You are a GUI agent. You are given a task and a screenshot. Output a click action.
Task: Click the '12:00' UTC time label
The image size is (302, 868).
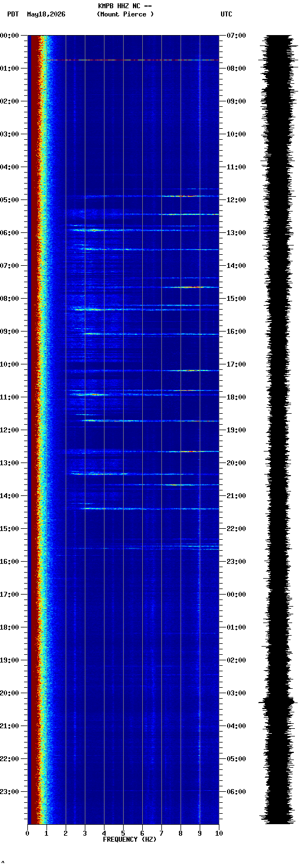pyautogui.click(x=236, y=200)
